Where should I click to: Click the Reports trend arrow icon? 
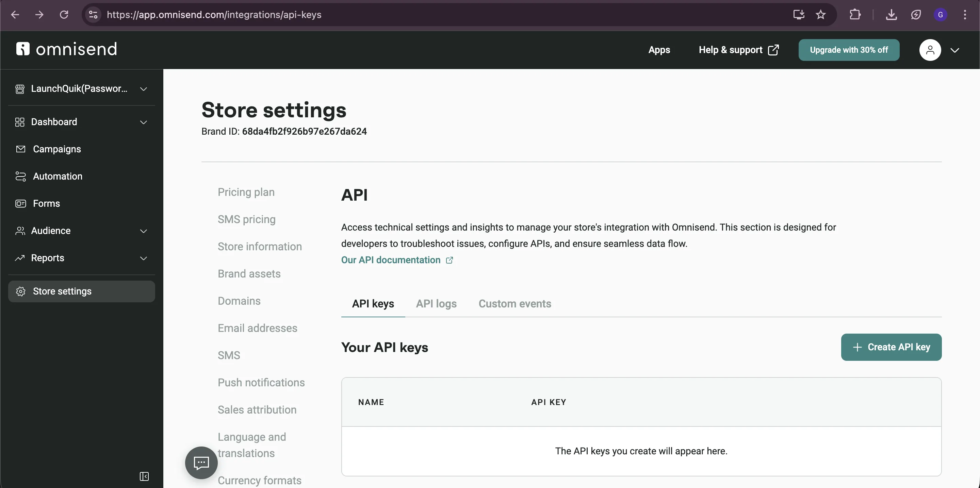click(x=20, y=258)
